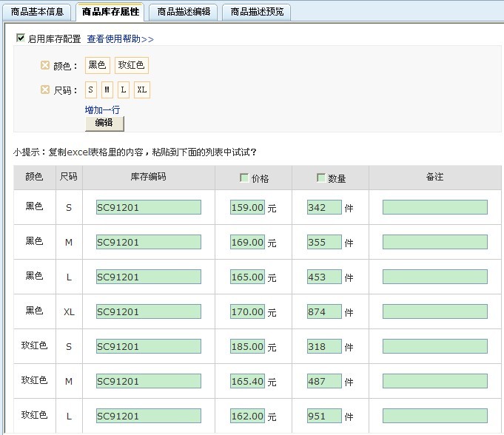The image size is (504, 435).
Task: Uncheck the 启用库存配置 checkbox
Action: [21, 38]
